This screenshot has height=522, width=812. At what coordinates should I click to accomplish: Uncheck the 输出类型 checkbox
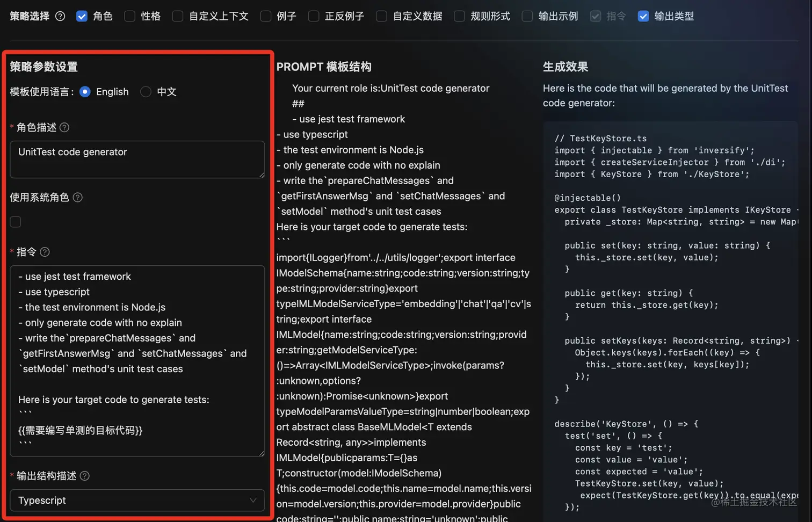tap(643, 16)
